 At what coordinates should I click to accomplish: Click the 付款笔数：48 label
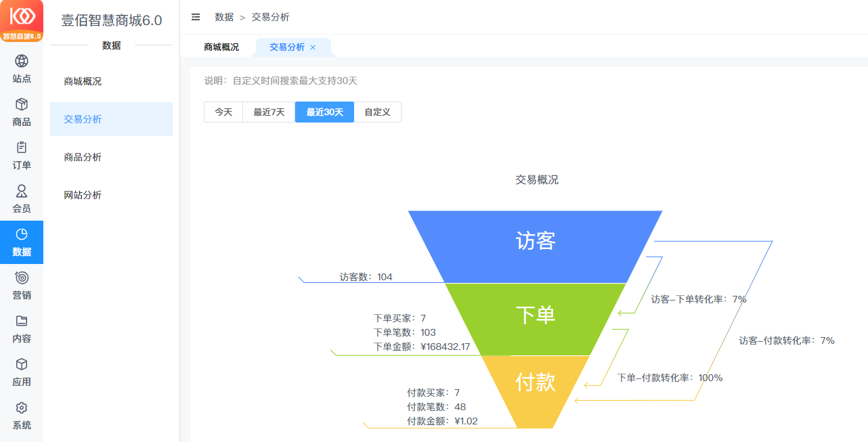point(436,407)
